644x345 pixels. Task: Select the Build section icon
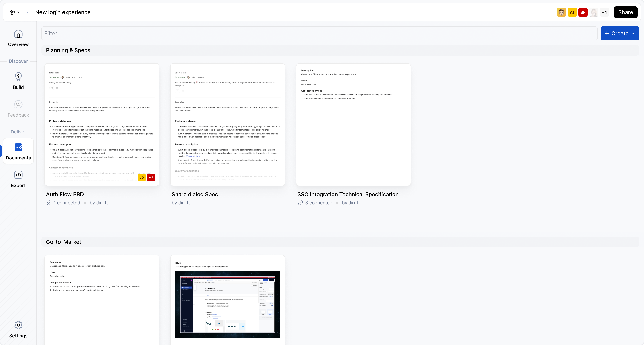tap(18, 77)
